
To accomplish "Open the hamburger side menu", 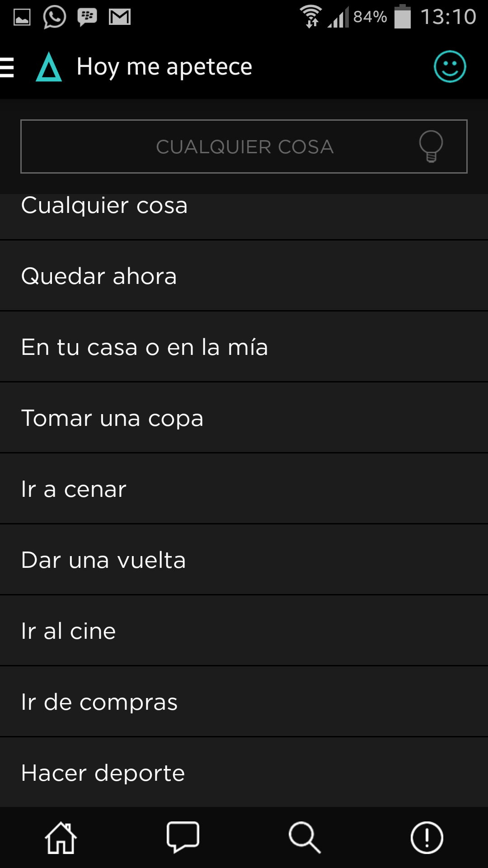I will [8, 67].
